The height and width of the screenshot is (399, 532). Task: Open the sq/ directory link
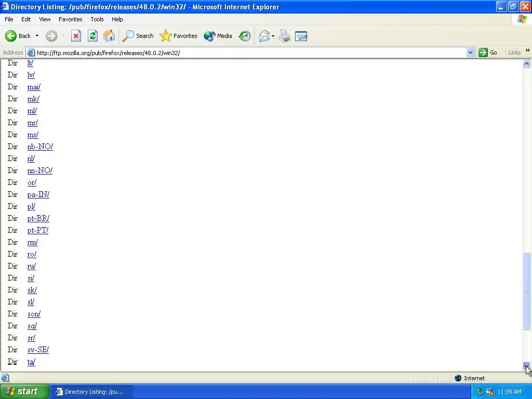pyautogui.click(x=32, y=326)
